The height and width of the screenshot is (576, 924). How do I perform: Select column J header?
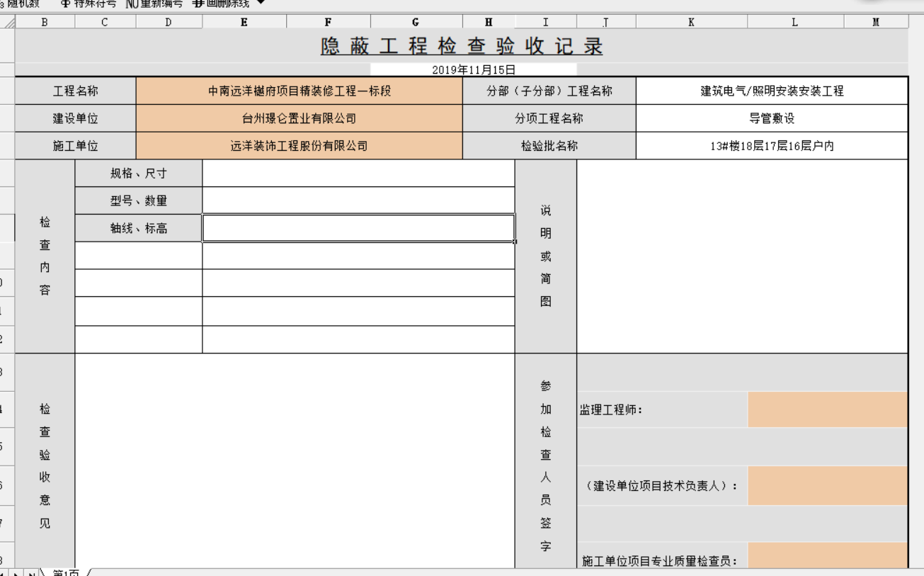[x=606, y=22]
